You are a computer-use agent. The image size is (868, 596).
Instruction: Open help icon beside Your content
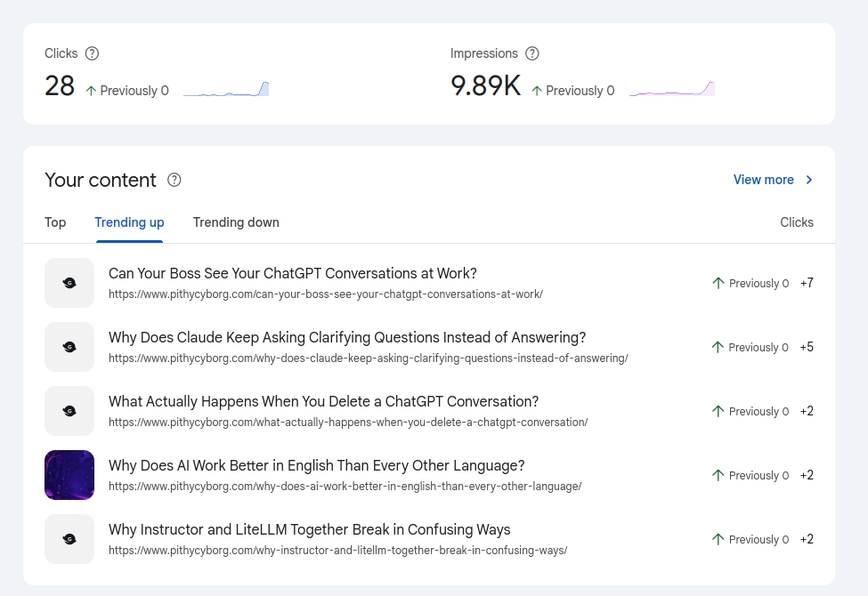click(174, 180)
